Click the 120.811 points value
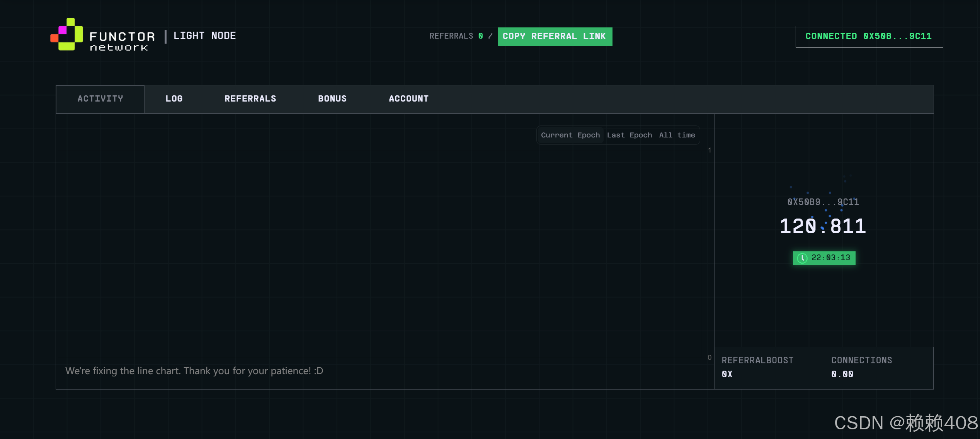This screenshot has width=980, height=439. (x=823, y=226)
